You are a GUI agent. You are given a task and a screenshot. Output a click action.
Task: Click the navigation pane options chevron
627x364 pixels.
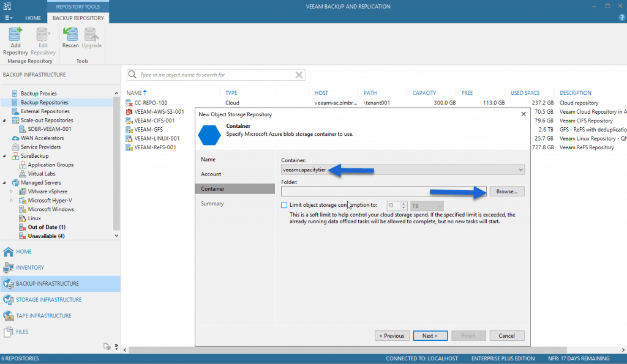pos(116,346)
